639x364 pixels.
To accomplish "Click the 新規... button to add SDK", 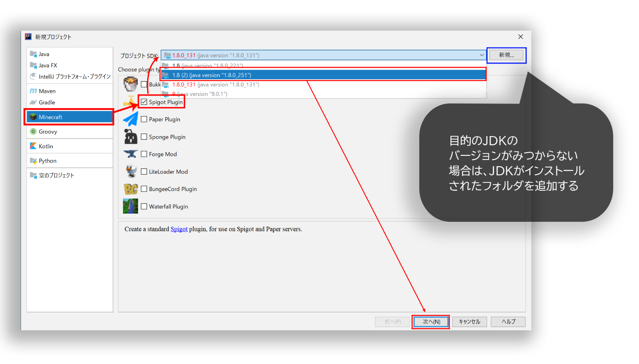I will [506, 55].
